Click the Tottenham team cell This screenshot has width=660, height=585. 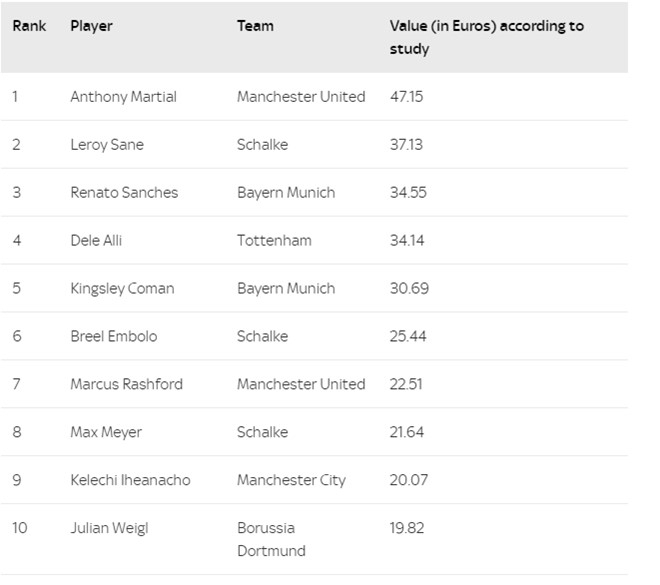click(274, 240)
